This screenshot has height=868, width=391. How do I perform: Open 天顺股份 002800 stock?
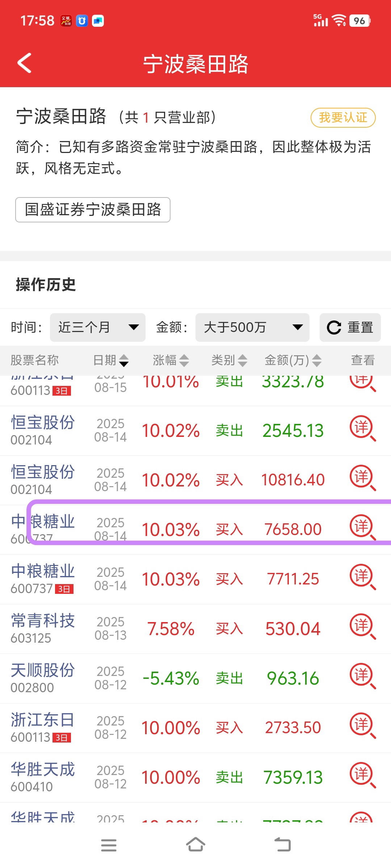coord(43,678)
